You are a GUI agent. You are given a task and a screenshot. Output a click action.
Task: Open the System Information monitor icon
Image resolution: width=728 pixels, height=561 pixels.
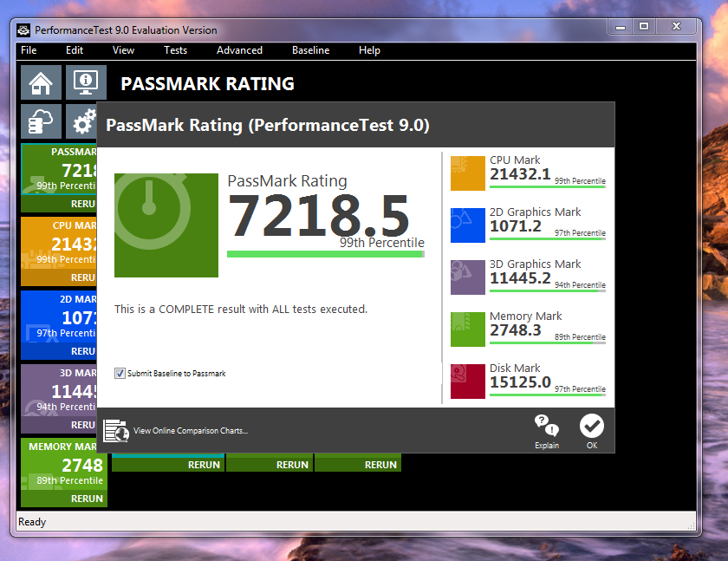pyautogui.click(x=86, y=82)
